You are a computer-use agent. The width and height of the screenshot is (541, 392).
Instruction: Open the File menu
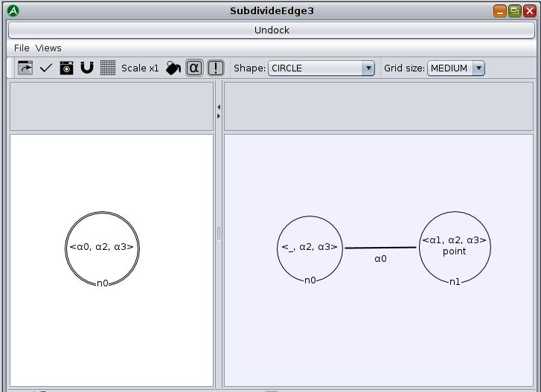(x=22, y=48)
